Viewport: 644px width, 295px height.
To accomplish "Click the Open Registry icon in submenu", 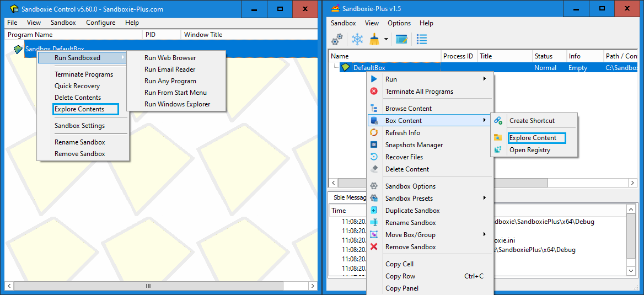I will [498, 150].
